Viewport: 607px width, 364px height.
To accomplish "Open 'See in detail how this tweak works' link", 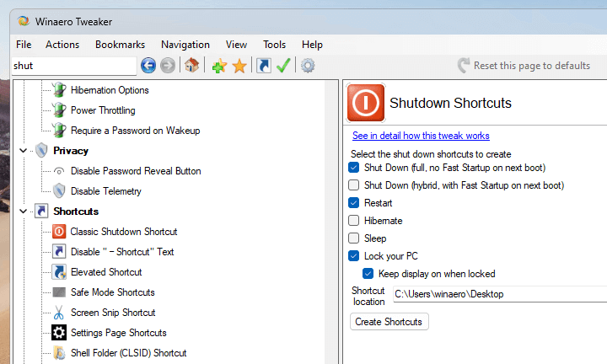I will 421,136.
